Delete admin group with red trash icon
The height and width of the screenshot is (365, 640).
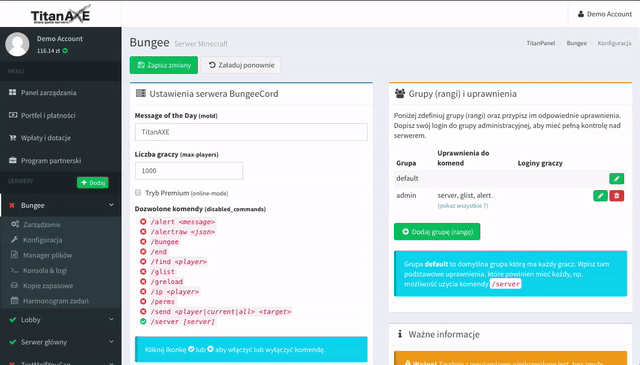617,196
